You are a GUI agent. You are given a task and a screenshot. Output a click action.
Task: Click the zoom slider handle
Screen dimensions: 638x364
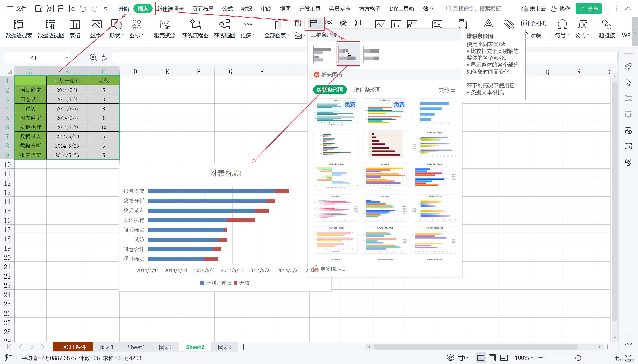tap(578, 358)
